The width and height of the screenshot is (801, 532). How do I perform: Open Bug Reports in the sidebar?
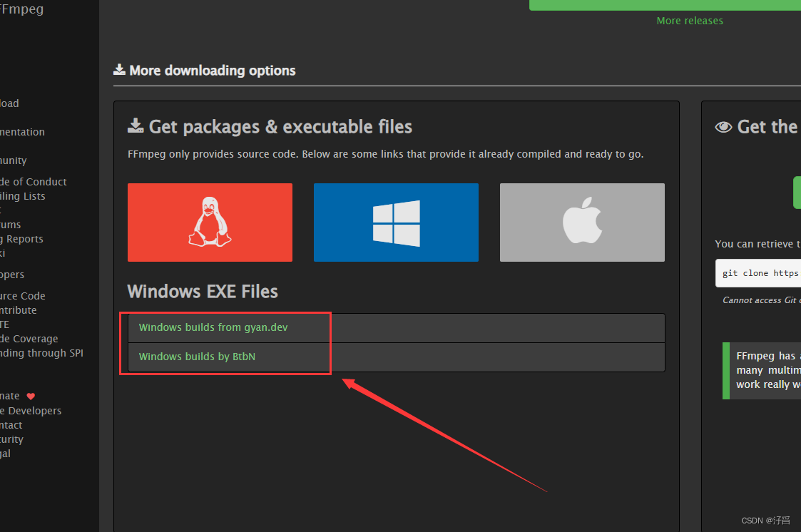(21, 239)
